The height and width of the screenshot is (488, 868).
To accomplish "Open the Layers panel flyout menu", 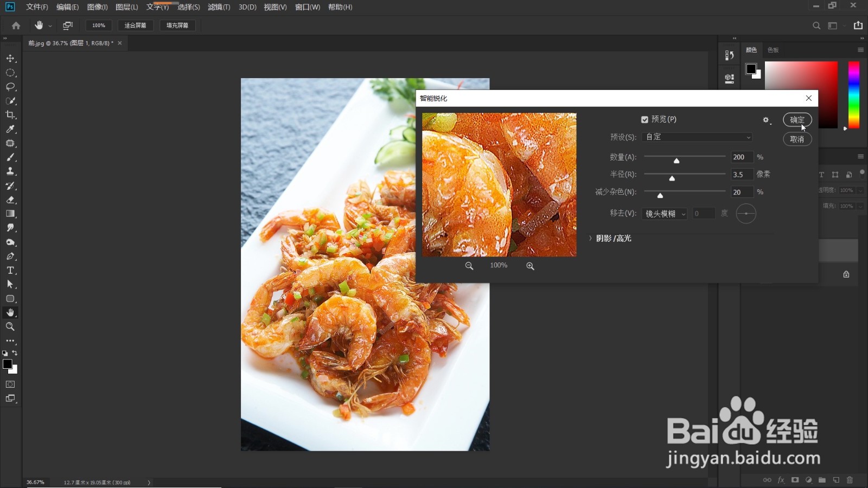I will coord(860,156).
